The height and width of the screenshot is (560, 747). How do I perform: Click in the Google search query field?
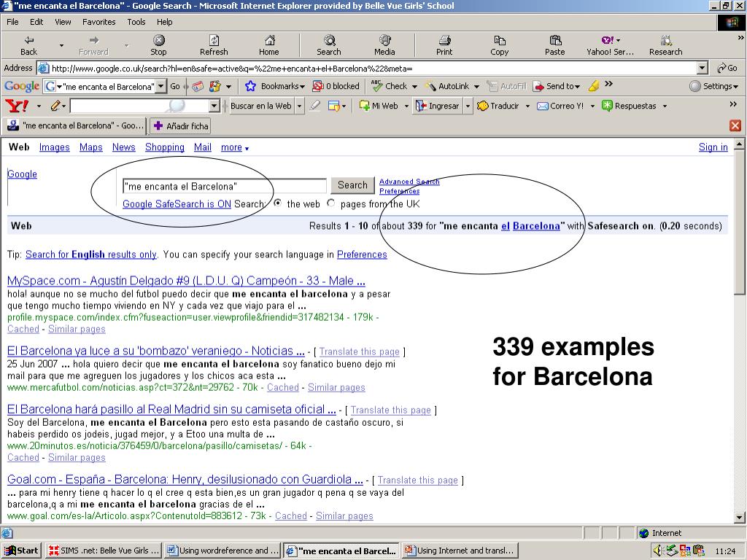point(225,186)
